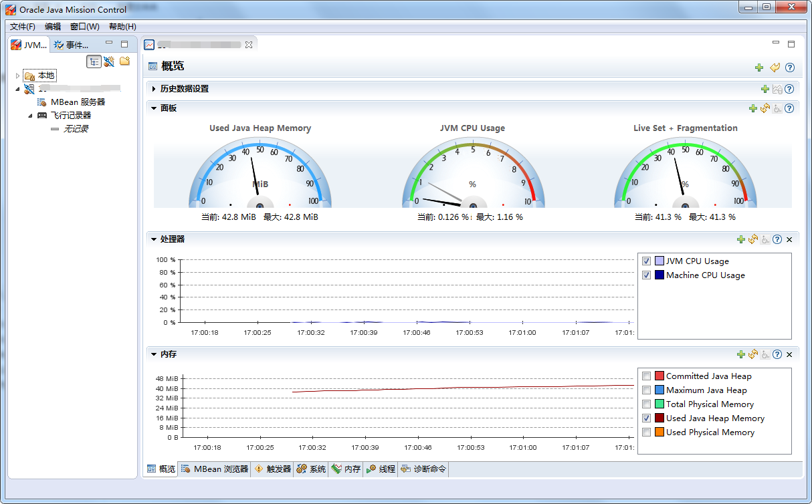The height and width of the screenshot is (504, 812).
Task: Close the open JMX console editor tab
Action: (249, 45)
